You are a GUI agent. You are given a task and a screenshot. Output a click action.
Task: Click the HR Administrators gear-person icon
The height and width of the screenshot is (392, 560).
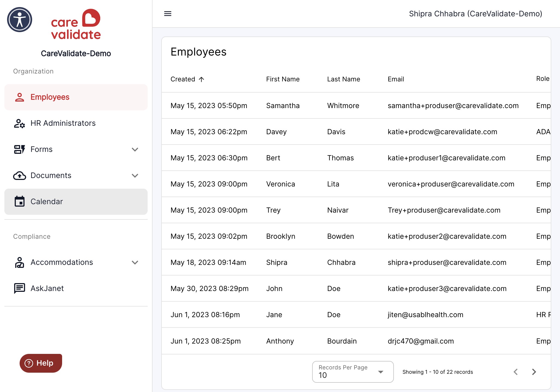[20, 123]
